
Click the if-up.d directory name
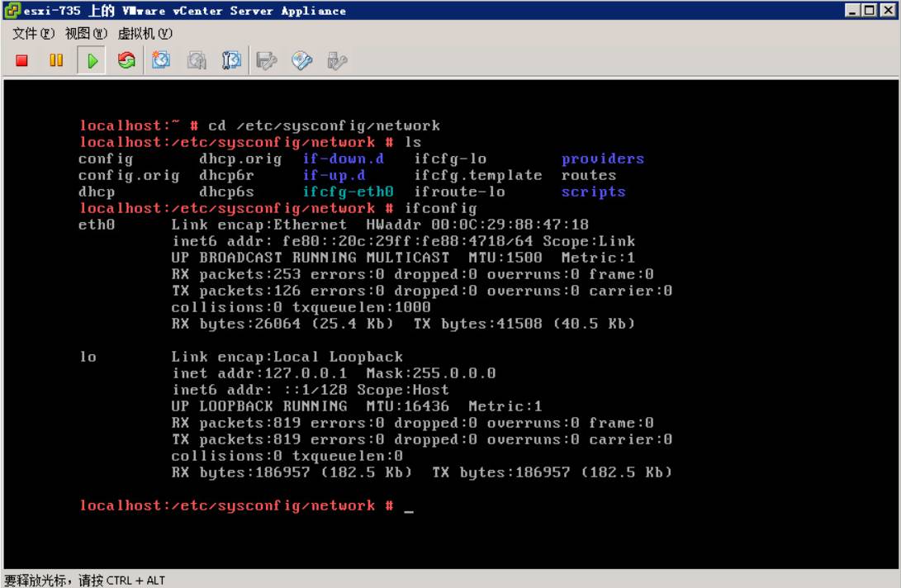pos(334,175)
